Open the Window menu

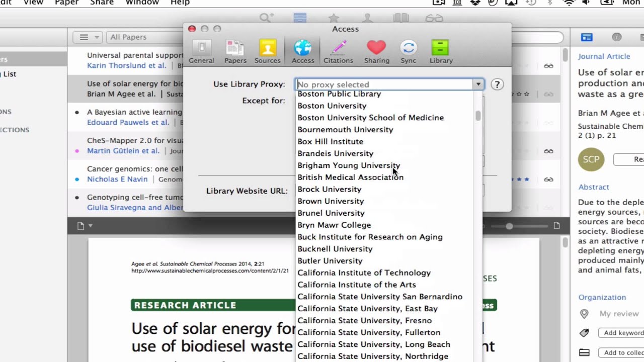point(142,3)
